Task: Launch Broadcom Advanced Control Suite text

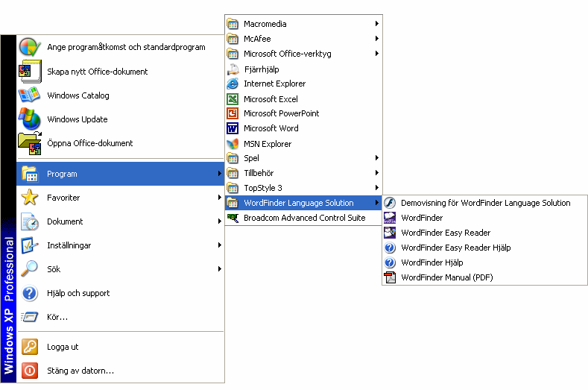Action: coord(305,218)
